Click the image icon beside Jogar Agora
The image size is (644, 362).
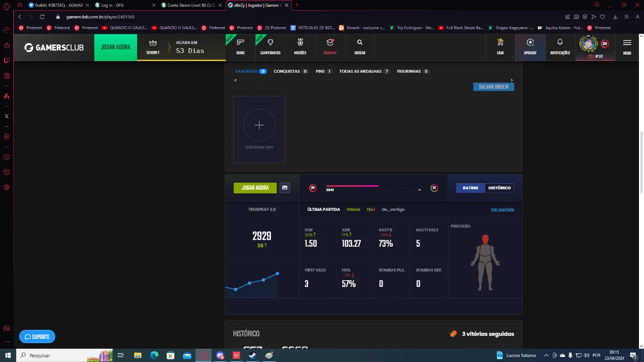pyautogui.click(x=285, y=188)
